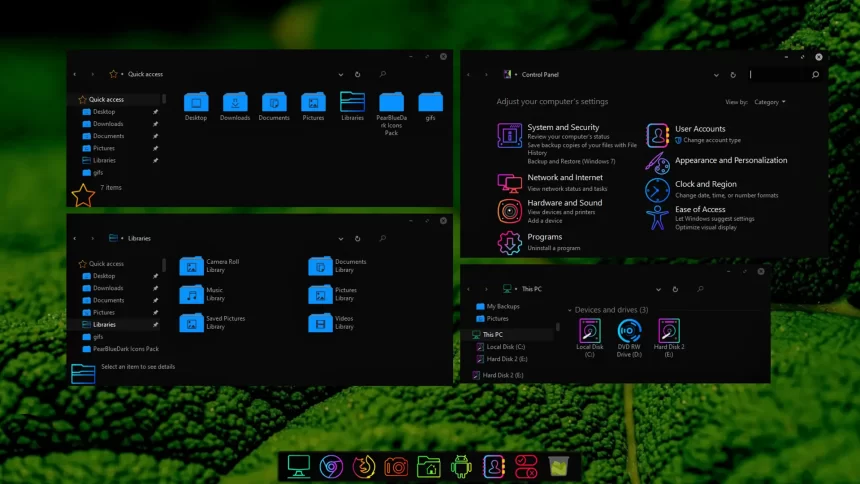The width and height of the screenshot is (860, 484).
Task: Select PearBlueDark Icons Pack in Libraries sidebar
Action: (x=126, y=349)
